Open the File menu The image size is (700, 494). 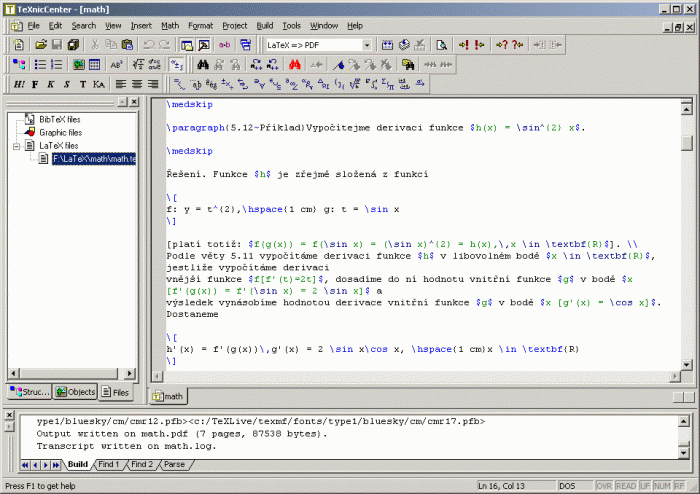33,26
